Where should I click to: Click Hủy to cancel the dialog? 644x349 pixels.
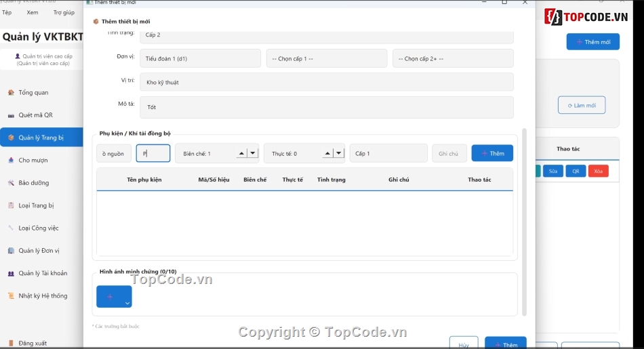(464, 344)
